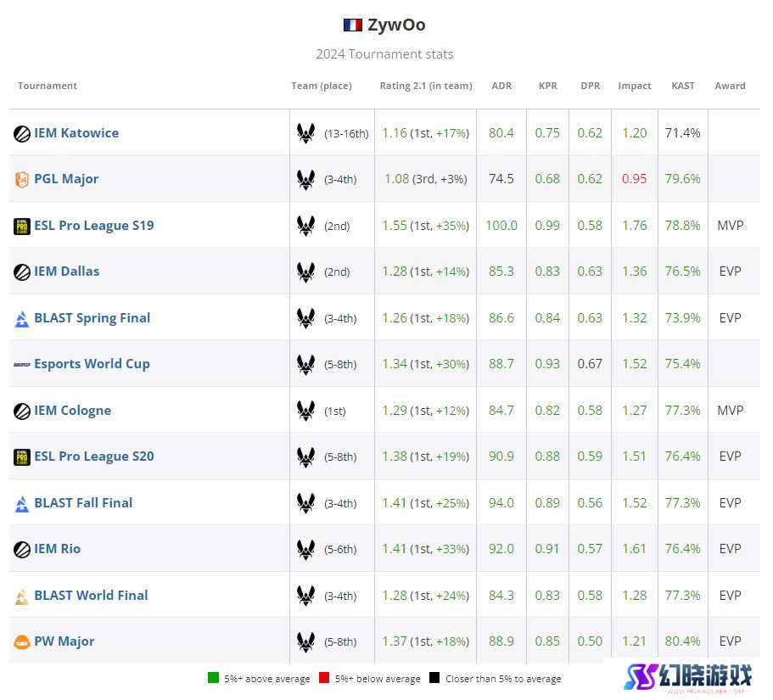Click Vitality logo in ESL Pro League S19 row
Image resolution: width=773 pixels, height=700 pixels.
click(x=305, y=226)
